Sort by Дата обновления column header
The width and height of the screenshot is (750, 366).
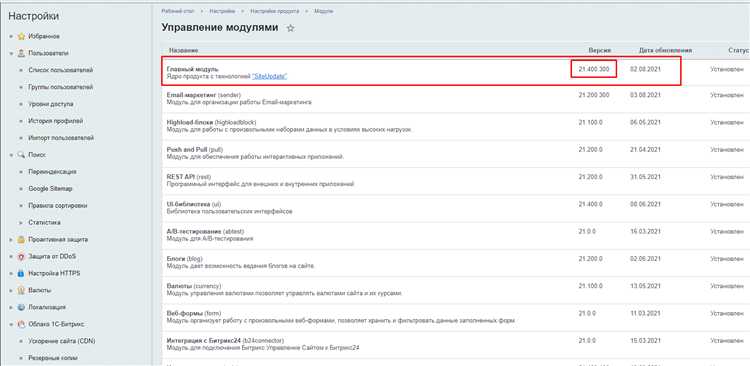click(x=665, y=50)
